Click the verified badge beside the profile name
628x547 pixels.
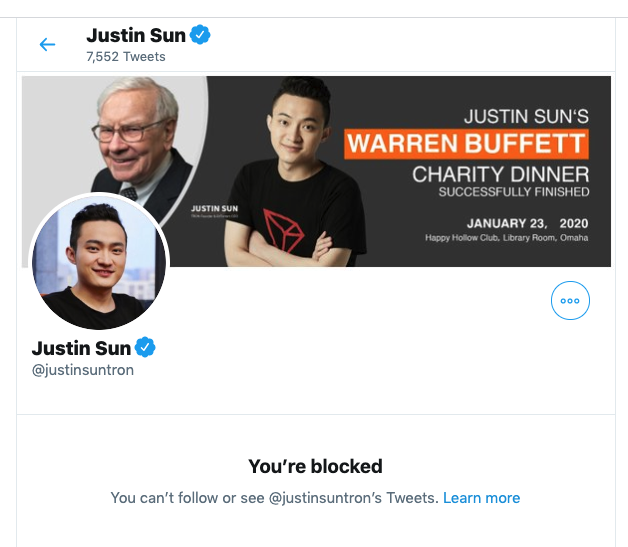[x=145, y=348]
